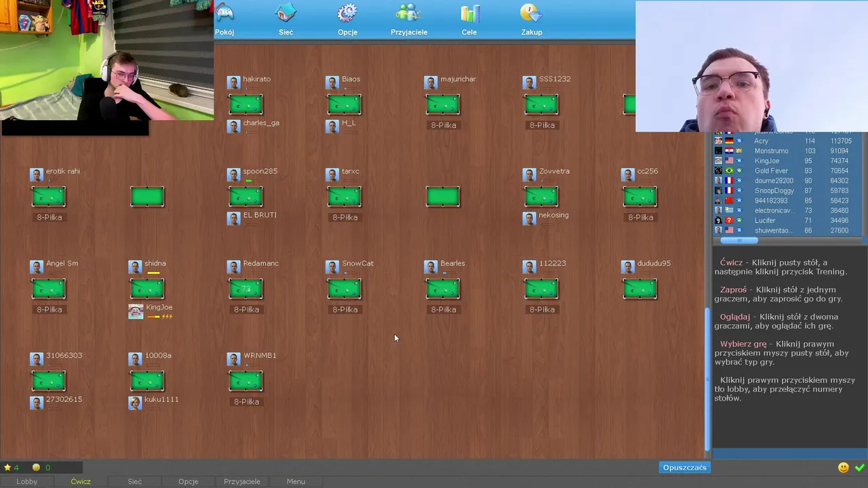Click the Oglądaj help link in tips panel
This screenshot has height=488, width=868.
pos(735,317)
